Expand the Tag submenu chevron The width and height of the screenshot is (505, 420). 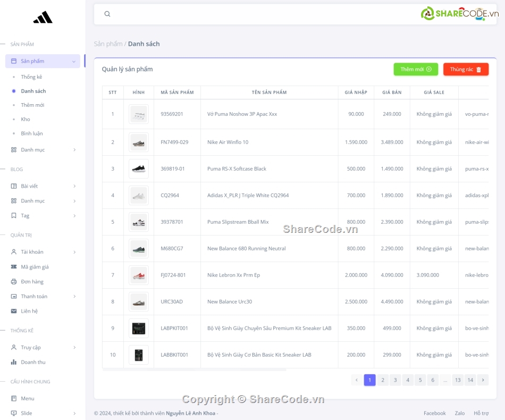click(x=74, y=216)
